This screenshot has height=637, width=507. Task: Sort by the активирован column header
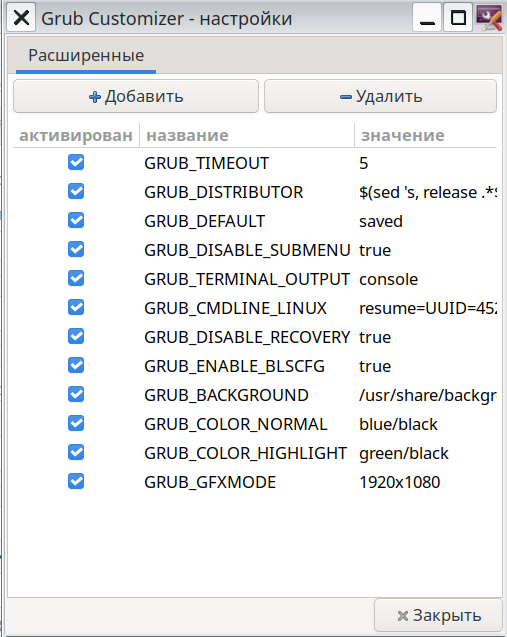tap(76, 135)
